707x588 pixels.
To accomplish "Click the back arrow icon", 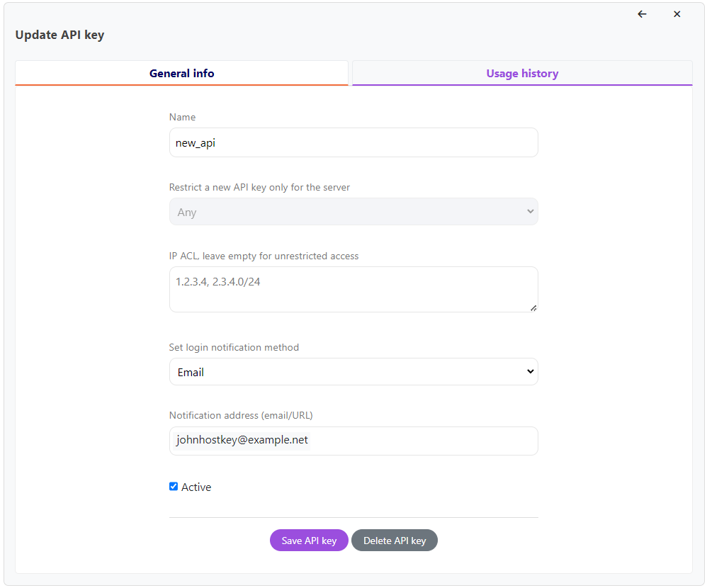I will [642, 14].
